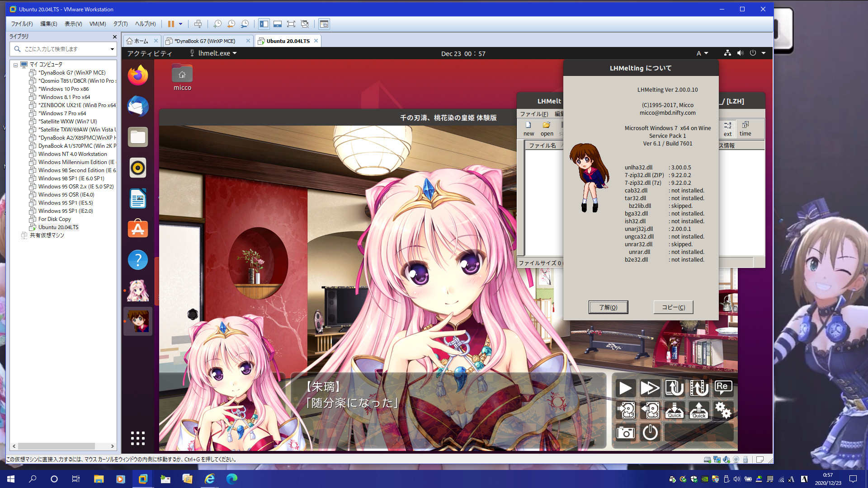
Task: Open game settings via the double-gear icon
Action: coord(722,410)
